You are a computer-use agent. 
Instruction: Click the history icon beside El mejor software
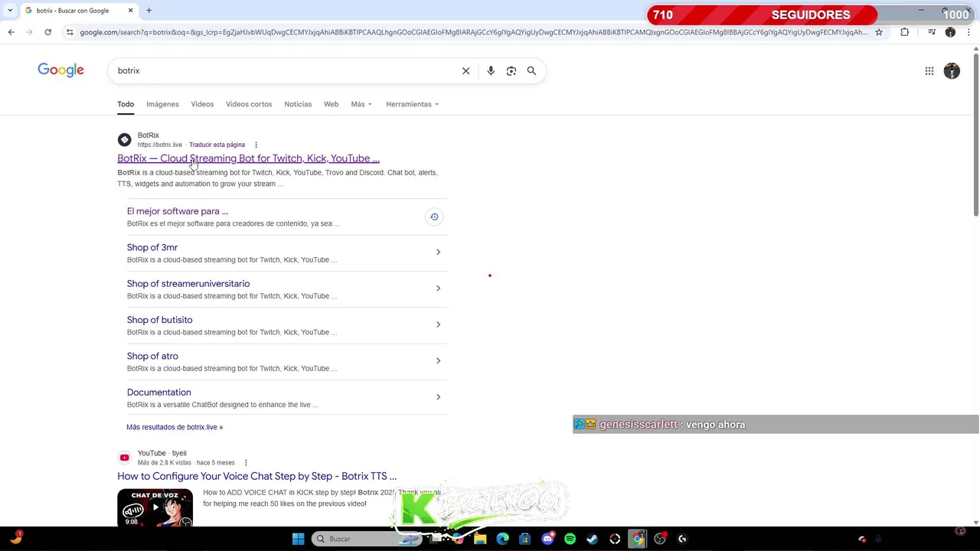(x=434, y=217)
